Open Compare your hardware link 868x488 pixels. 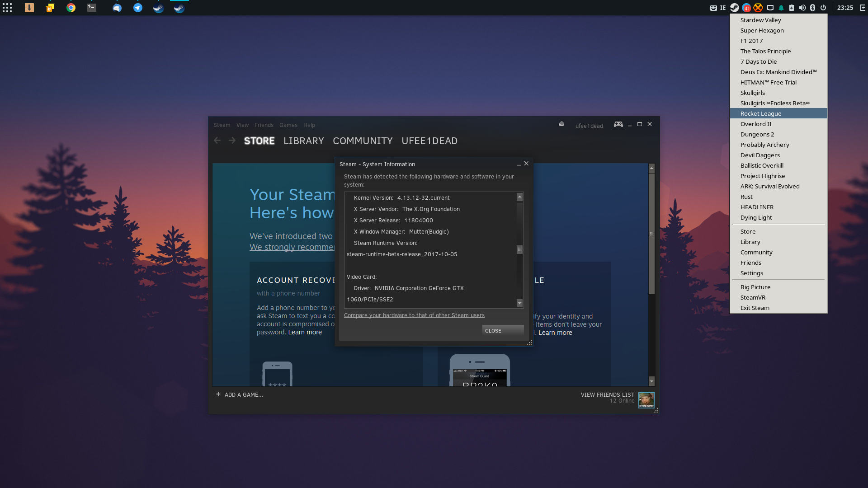414,315
